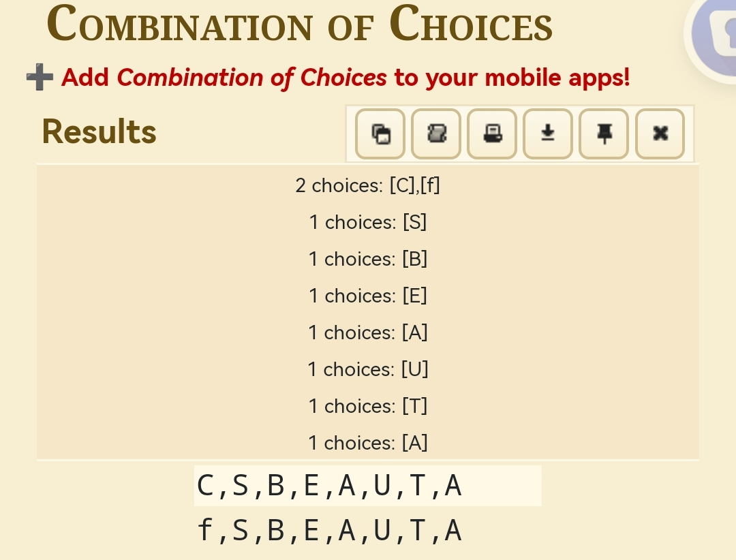
Task: Click the Combination of Choices title
Action: pos(299,23)
